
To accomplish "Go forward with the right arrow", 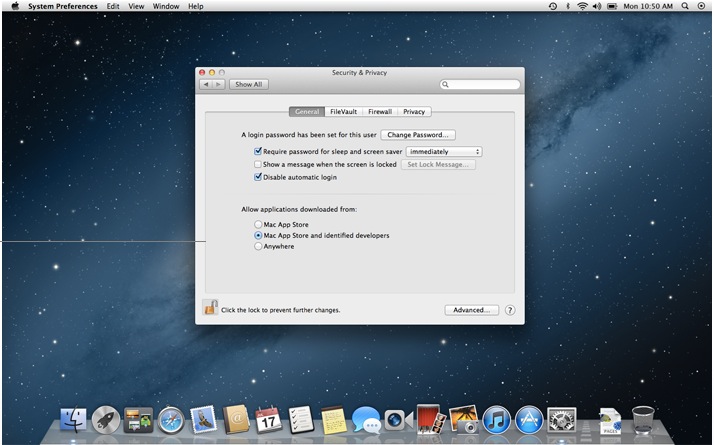I will (219, 84).
